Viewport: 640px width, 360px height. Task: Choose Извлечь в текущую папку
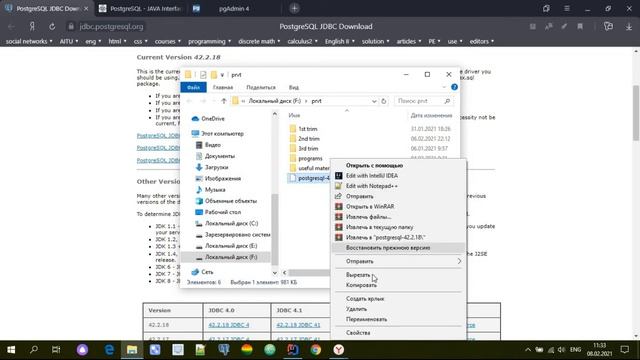point(379,227)
